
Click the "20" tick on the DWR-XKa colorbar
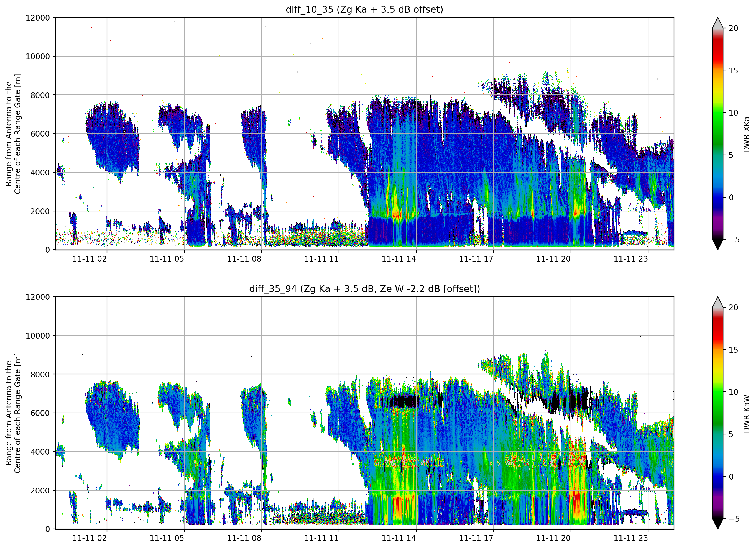click(733, 28)
